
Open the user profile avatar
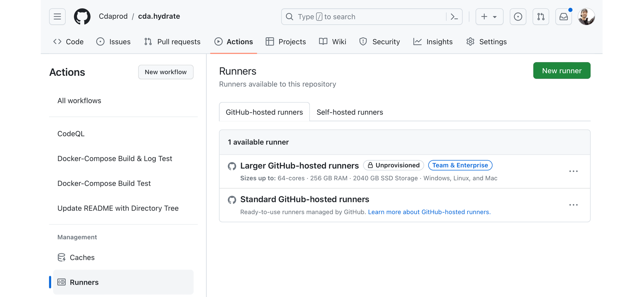[586, 17]
